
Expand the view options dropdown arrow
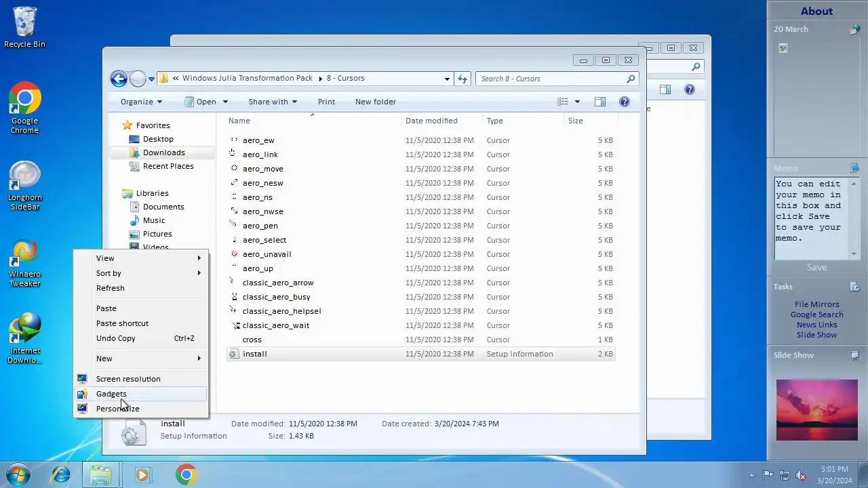(x=577, y=102)
